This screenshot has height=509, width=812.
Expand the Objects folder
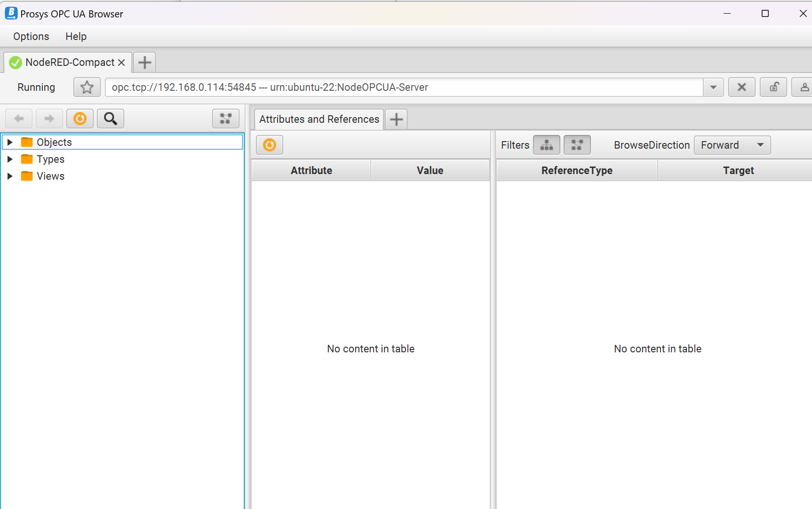[x=10, y=142]
